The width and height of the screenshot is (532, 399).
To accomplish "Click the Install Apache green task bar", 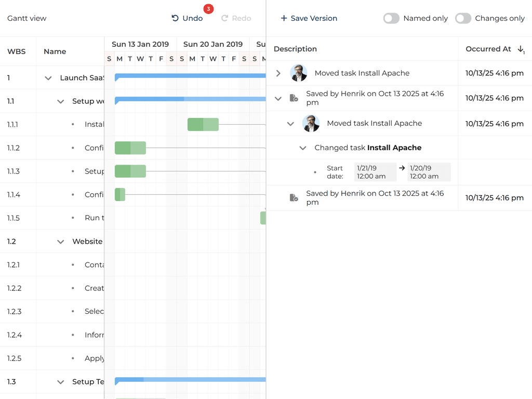I will 203,125.
